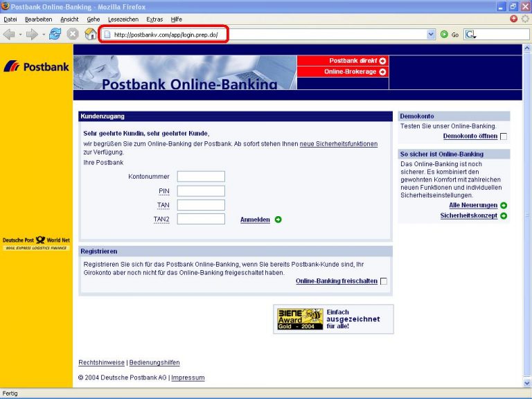Viewport: 532px width, 399px height.
Task: Tick the Online-Banking freischalten checkbox
Action: coord(384,281)
